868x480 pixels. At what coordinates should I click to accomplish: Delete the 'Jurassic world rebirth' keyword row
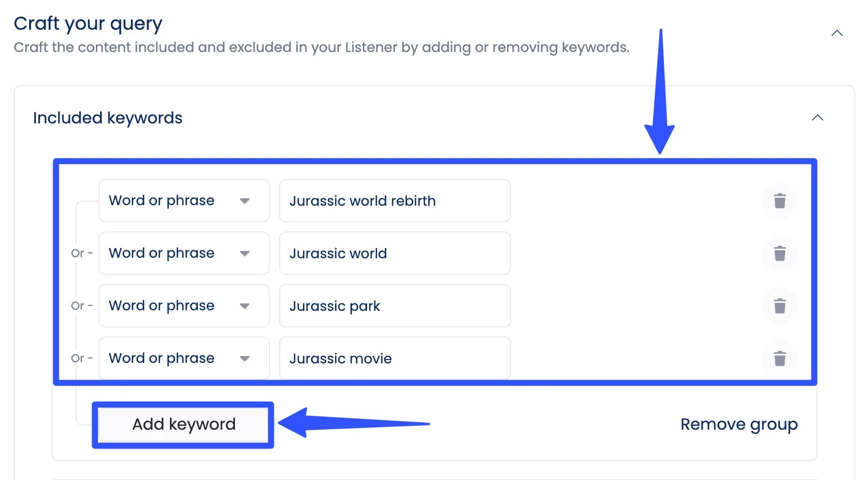click(x=779, y=201)
